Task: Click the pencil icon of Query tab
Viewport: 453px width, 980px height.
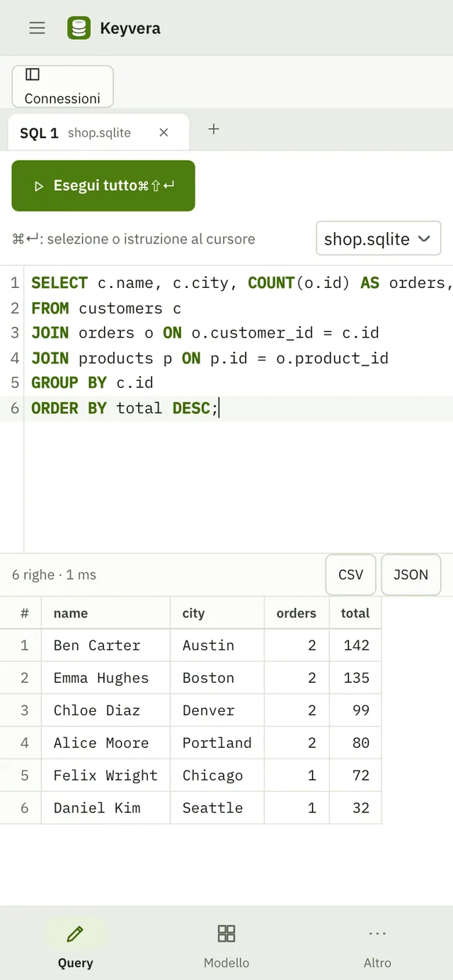Action: point(75,934)
